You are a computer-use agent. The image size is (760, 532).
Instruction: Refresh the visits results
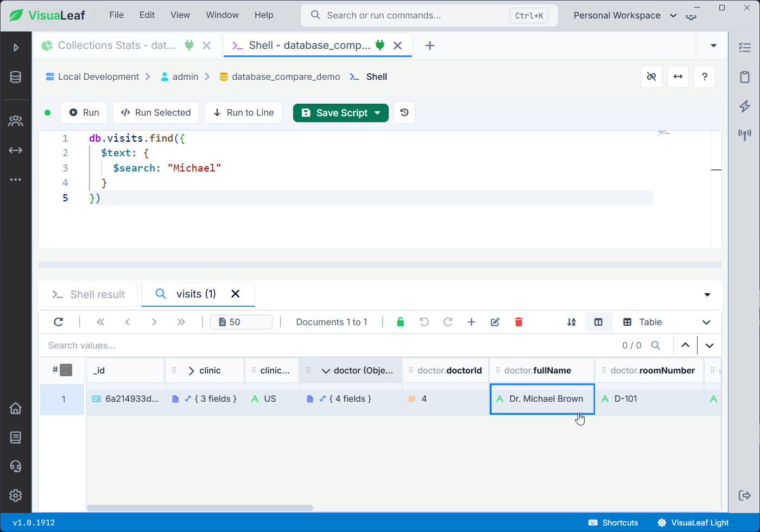(x=59, y=322)
